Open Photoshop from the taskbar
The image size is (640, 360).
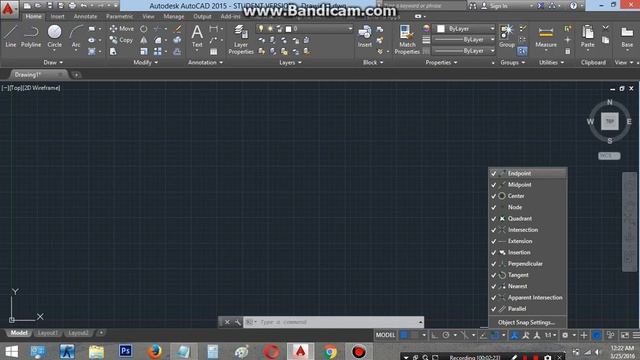click(125, 351)
